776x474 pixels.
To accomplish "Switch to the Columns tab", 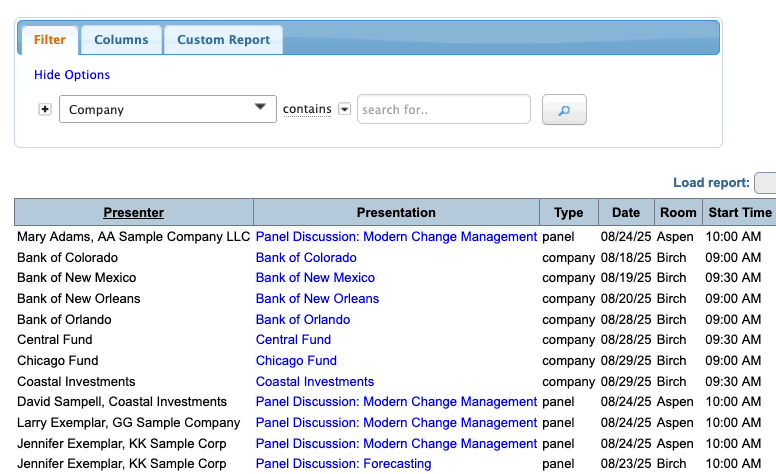I will pos(121,40).
